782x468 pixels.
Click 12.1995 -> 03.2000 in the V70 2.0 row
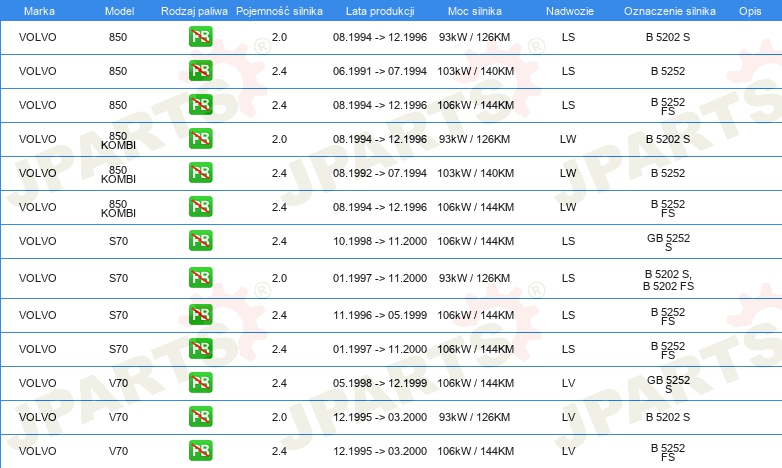[380, 417]
